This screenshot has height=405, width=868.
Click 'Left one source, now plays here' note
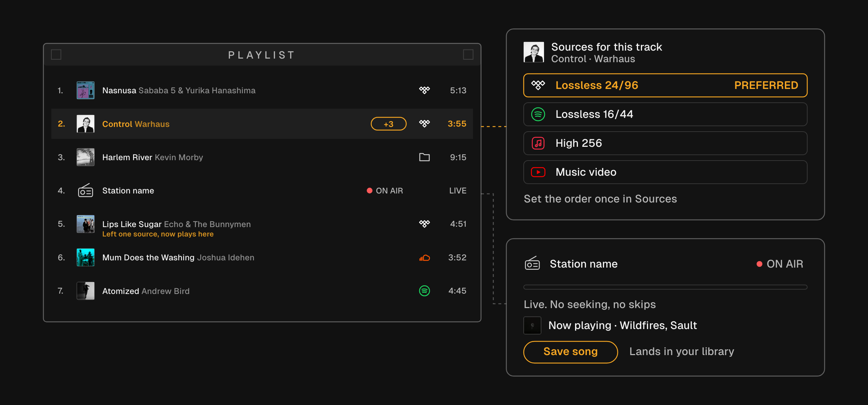pos(158,234)
